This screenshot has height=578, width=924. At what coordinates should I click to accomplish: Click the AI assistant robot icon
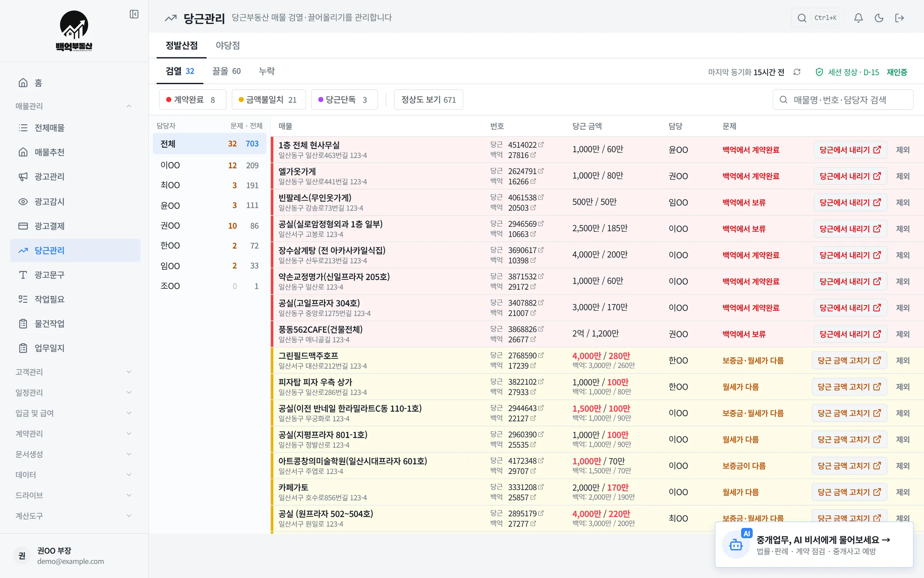click(736, 545)
